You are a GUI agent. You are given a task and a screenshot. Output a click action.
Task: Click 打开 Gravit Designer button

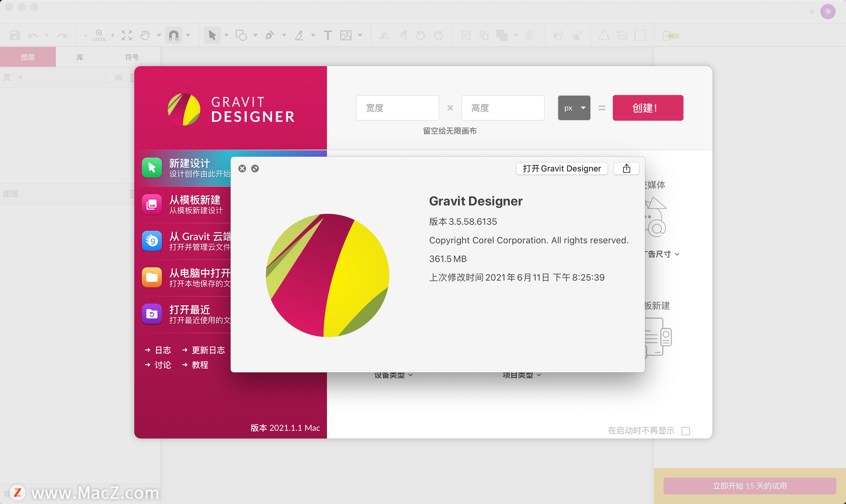coord(562,168)
